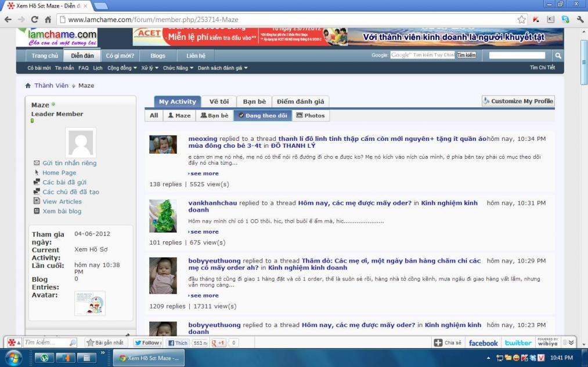This screenshot has height=367, width=588.
Task: Select the All activity filter
Action: 154,115
